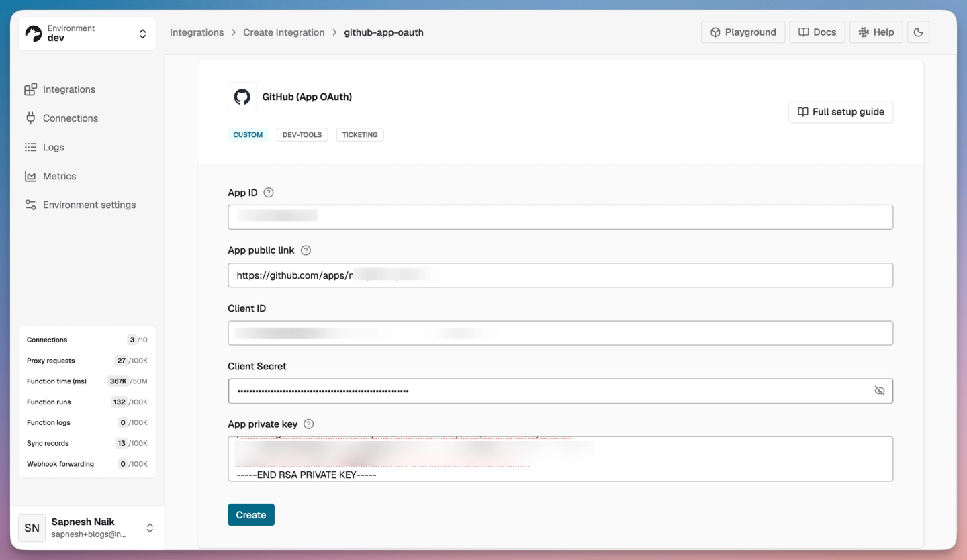Click the Playground cube icon

(715, 32)
